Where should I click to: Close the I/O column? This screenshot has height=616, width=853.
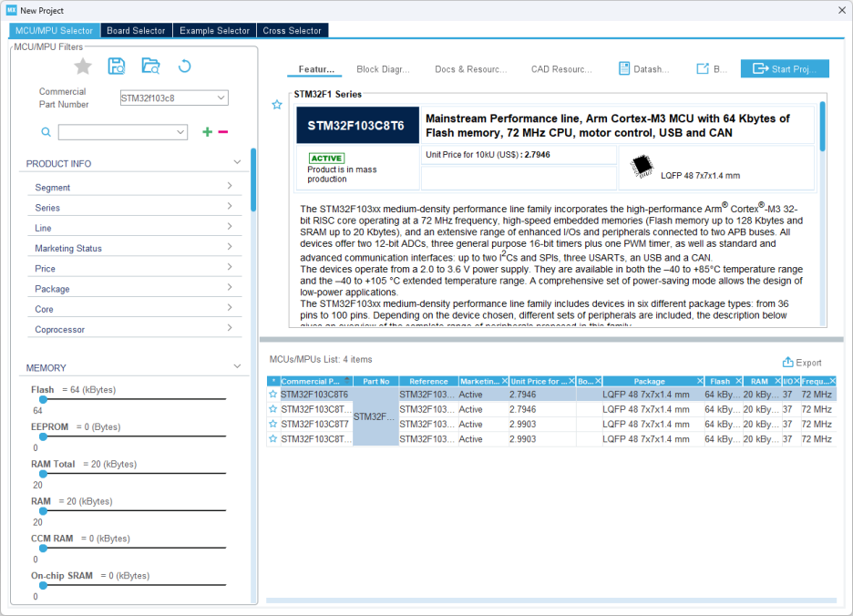point(796,381)
